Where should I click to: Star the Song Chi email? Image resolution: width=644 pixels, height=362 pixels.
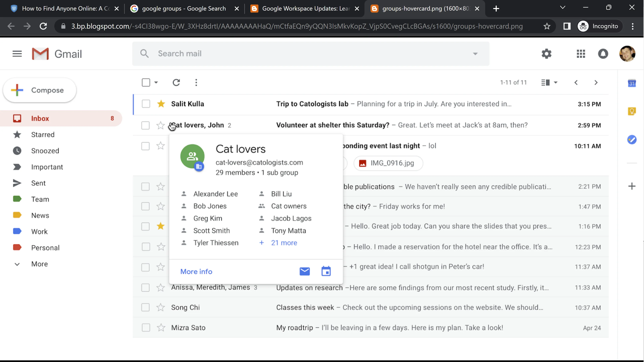[161, 307]
